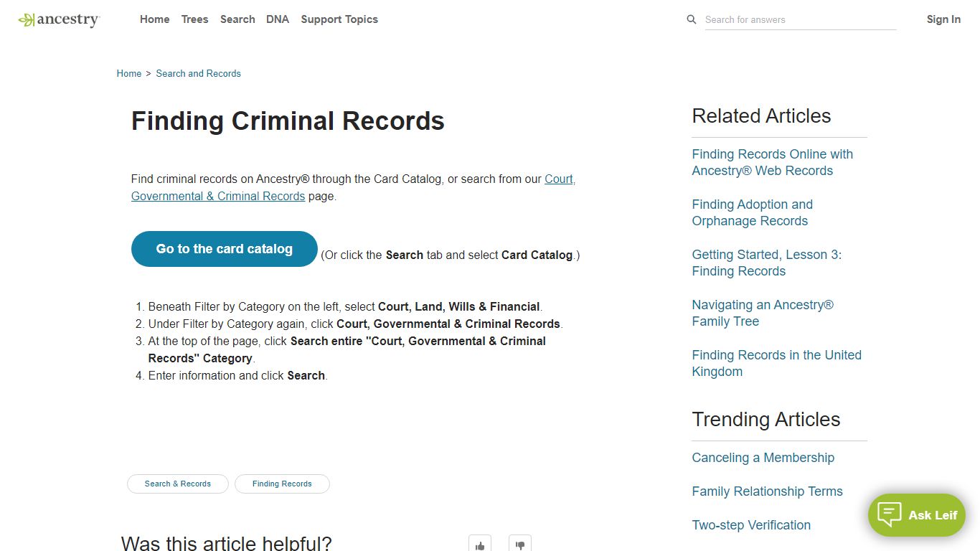
Task: Click the Finding Criminal Records heading
Action: tap(288, 121)
